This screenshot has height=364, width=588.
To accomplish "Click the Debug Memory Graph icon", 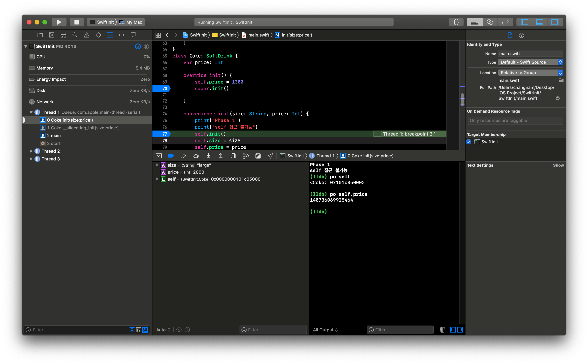I will [x=246, y=156].
